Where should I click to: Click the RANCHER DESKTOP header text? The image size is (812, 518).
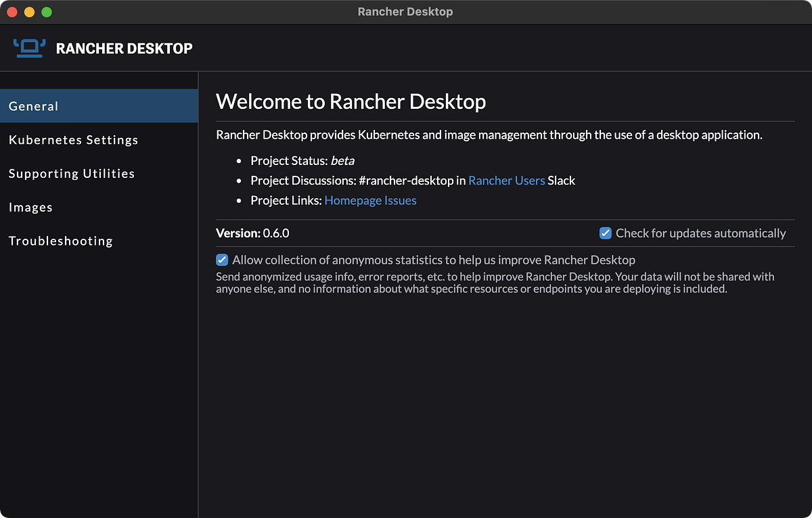125,48
